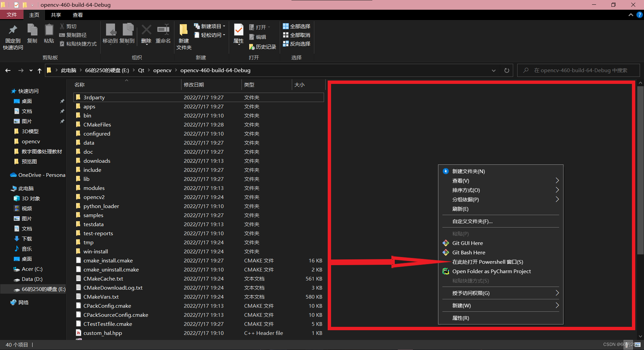This screenshot has height=350, width=644.
Task: Click the search box for this folder
Action: (579, 70)
